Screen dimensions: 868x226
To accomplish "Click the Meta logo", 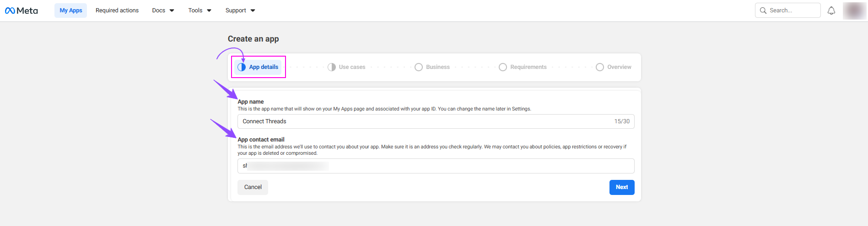I will tap(22, 11).
